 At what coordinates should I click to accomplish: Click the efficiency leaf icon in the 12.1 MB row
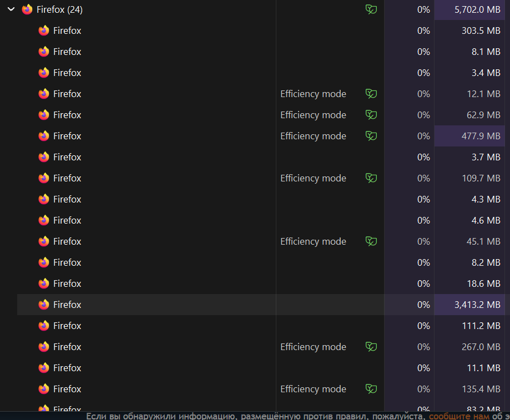[x=371, y=94]
